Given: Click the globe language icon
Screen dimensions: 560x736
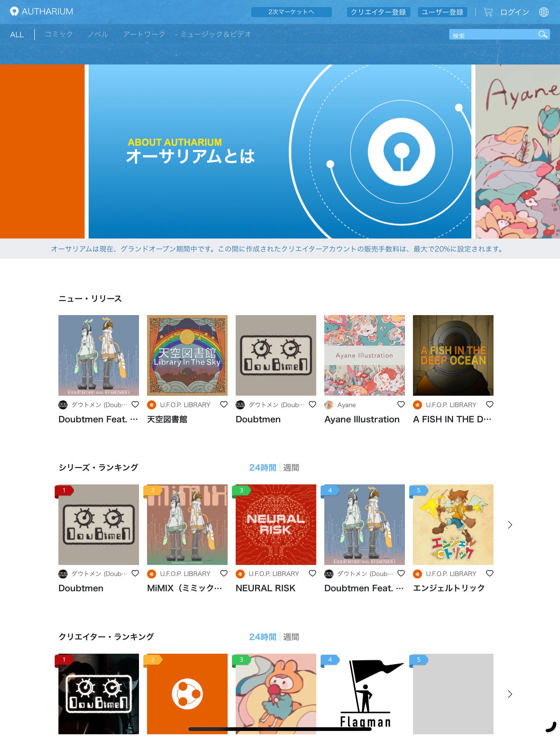Looking at the screenshot, I should [x=544, y=12].
